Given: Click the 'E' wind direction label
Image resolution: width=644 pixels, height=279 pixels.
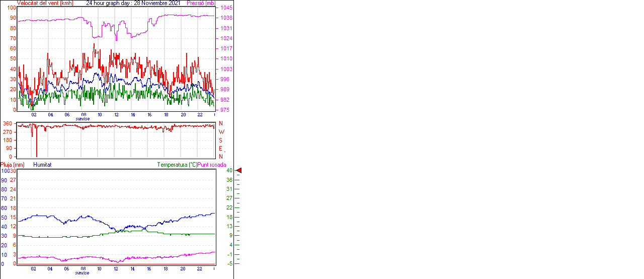Looking at the screenshot, I should pyautogui.click(x=220, y=149).
